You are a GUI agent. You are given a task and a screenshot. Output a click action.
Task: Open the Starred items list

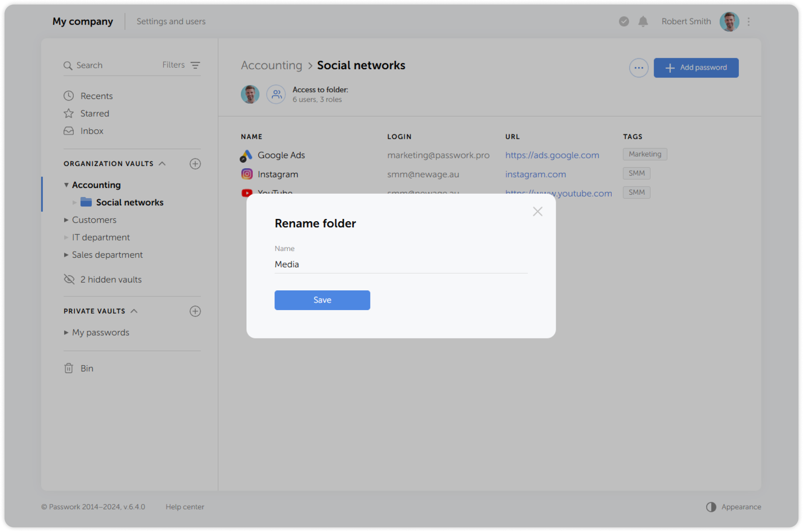[95, 113]
